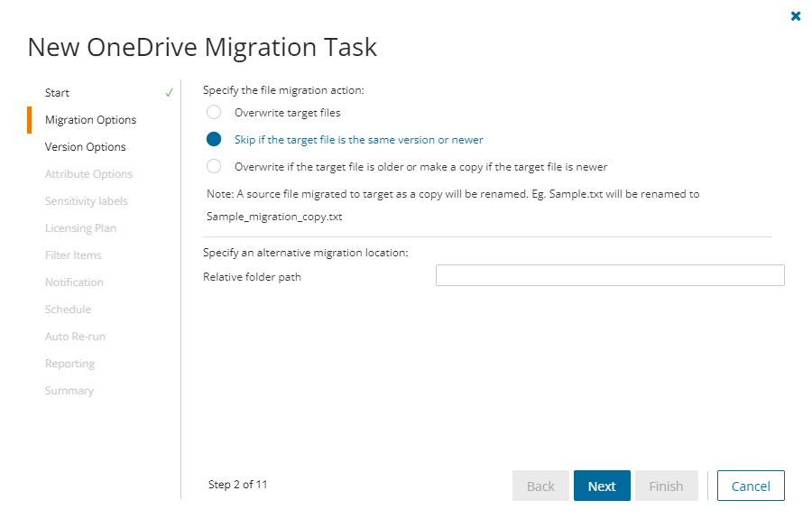Open the Licensing Plan step
Viewport: 812px width, 528px height.
[80, 228]
